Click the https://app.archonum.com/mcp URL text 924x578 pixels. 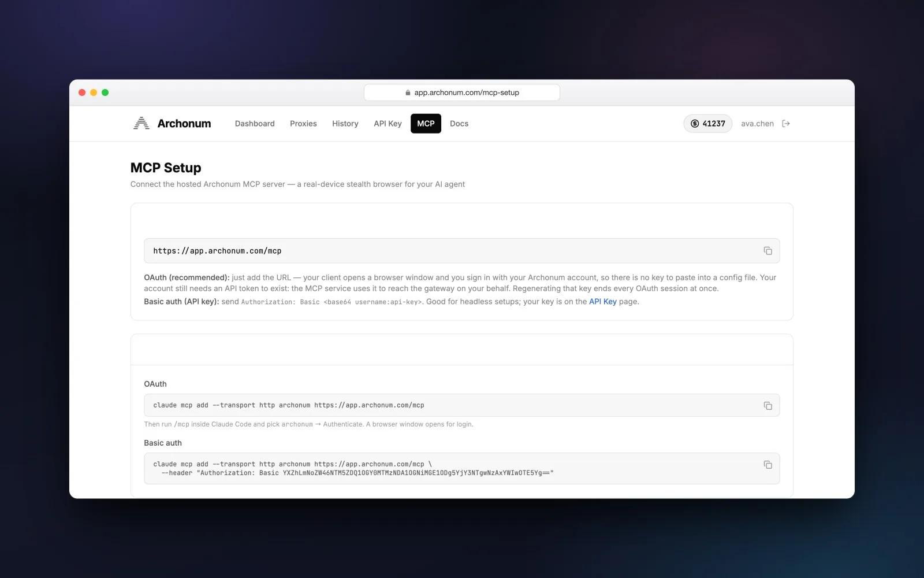pyautogui.click(x=217, y=251)
